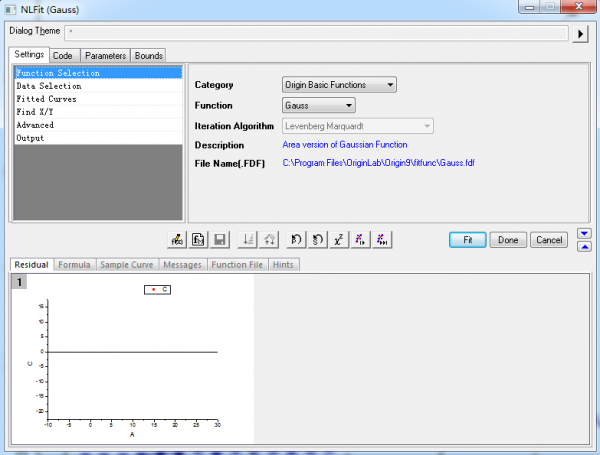Select Fitted Curves in settings list
The height and width of the screenshot is (455, 600).
[98, 99]
